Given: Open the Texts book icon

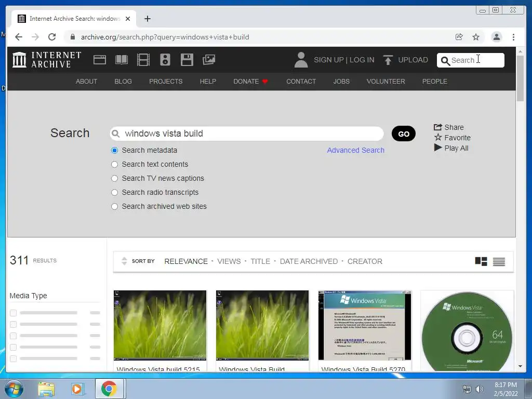Looking at the screenshot, I should point(122,60).
